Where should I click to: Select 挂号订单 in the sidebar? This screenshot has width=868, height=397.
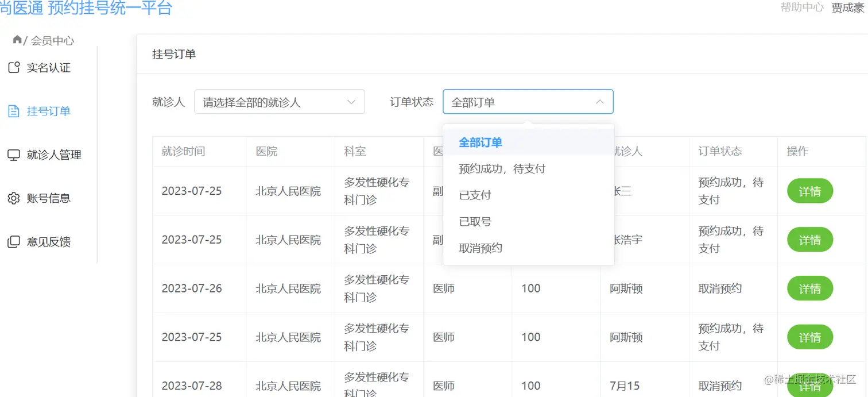coord(49,111)
